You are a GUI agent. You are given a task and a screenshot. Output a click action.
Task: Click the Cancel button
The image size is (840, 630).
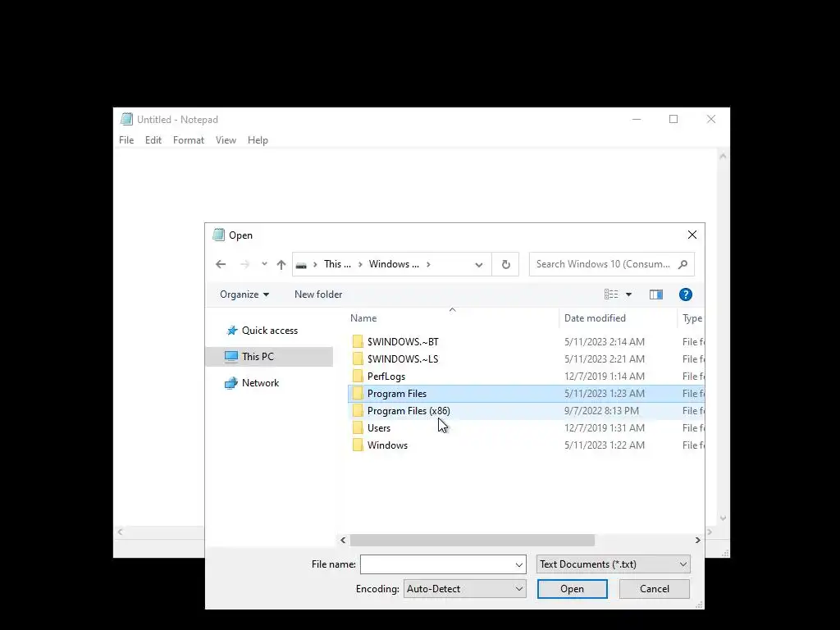(655, 589)
